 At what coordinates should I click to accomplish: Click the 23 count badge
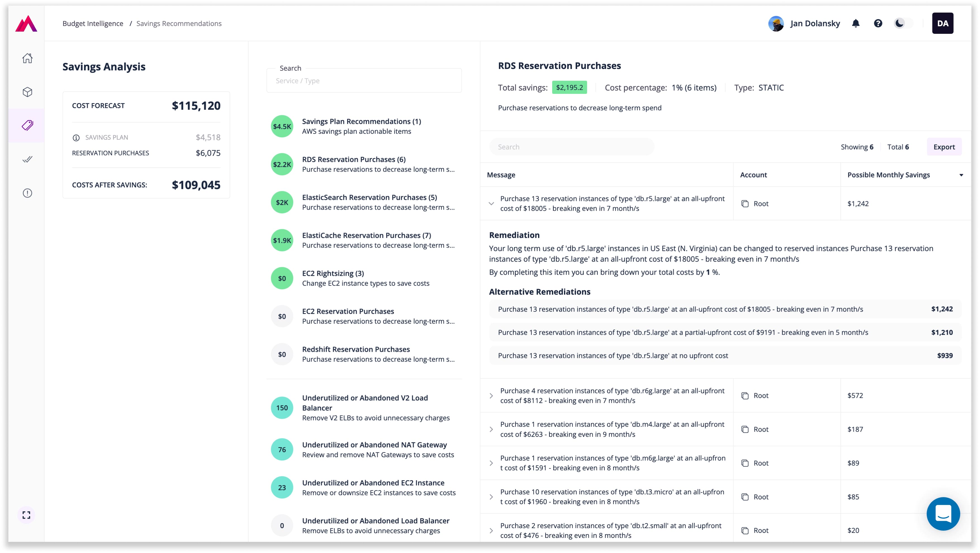pyautogui.click(x=282, y=488)
